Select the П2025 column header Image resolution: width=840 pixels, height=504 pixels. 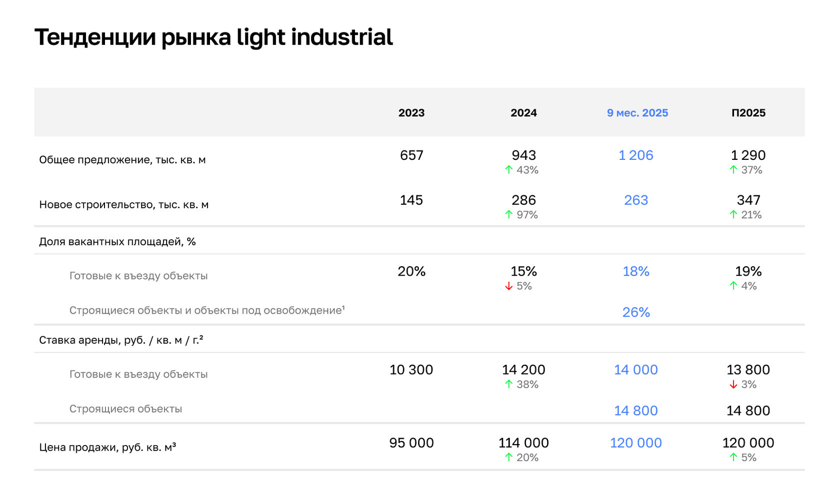(x=748, y=113)
